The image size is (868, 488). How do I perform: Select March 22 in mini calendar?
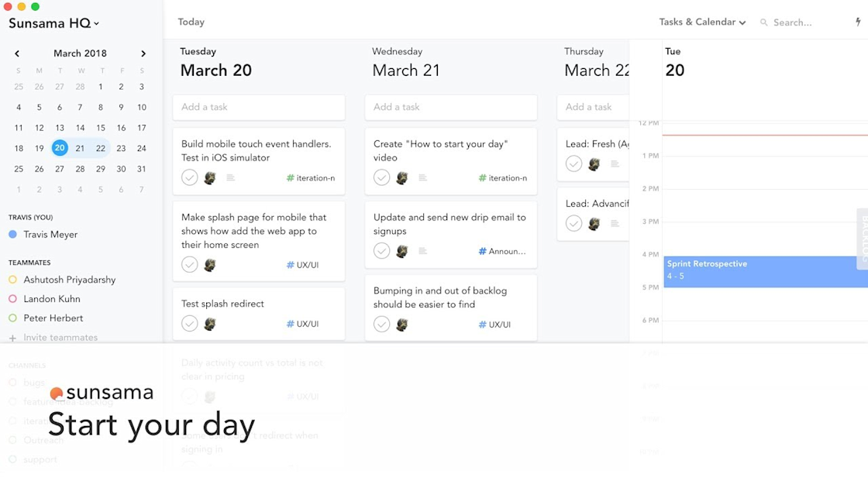pyautogui.click(x=101, y=148)
